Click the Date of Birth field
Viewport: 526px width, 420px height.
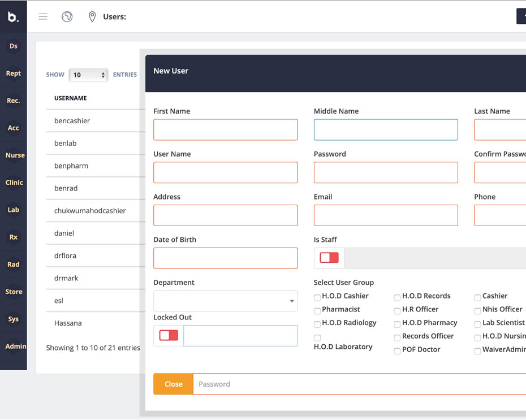coord(226,258)
